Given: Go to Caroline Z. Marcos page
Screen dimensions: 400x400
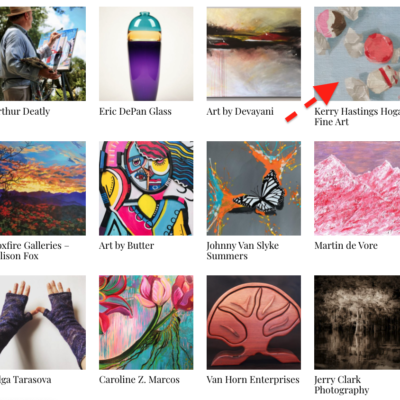Looking at the screenshot, I should [139, 380].
